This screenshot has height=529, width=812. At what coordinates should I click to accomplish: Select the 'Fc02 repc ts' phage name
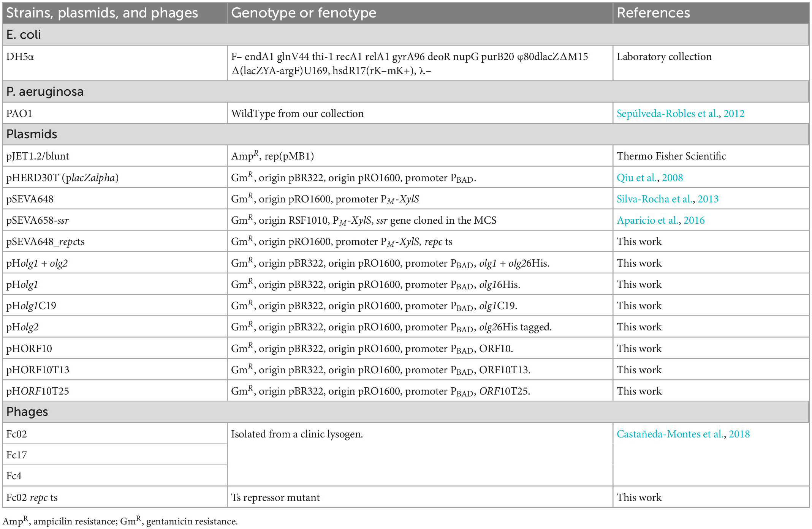(x=32, y=497)
